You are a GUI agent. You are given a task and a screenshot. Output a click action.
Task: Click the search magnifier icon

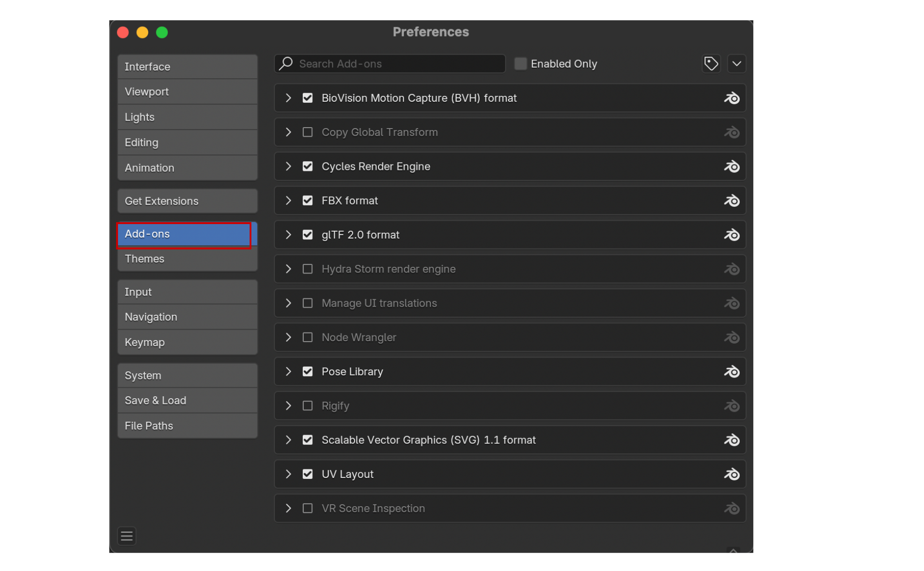[x=286, y=63]
